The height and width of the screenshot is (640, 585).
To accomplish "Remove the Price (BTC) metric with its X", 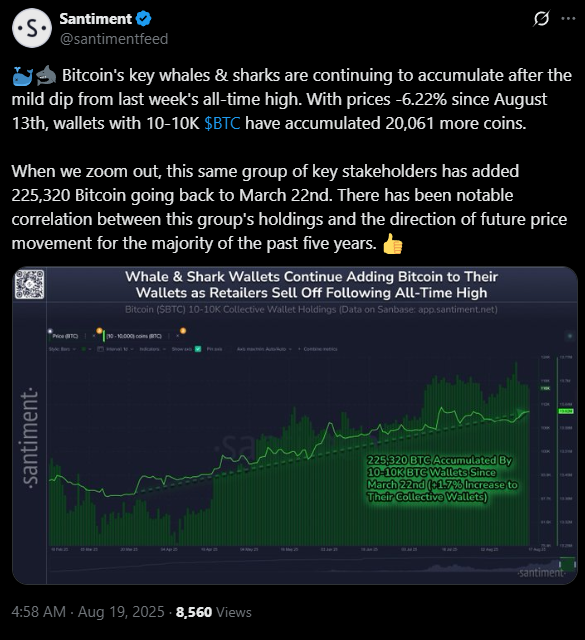I will coord(94,336).
